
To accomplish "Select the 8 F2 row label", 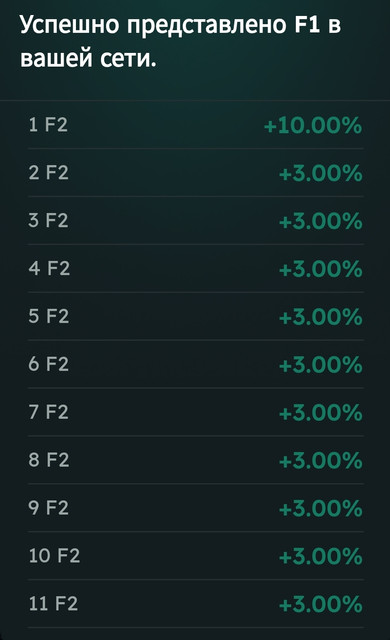I will click(49, 460).
